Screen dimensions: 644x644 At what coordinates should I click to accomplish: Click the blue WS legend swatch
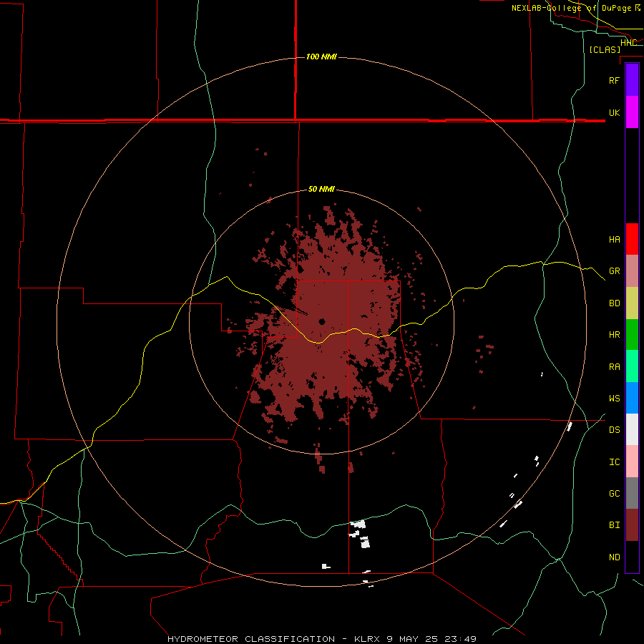click(x=632, y=398)
